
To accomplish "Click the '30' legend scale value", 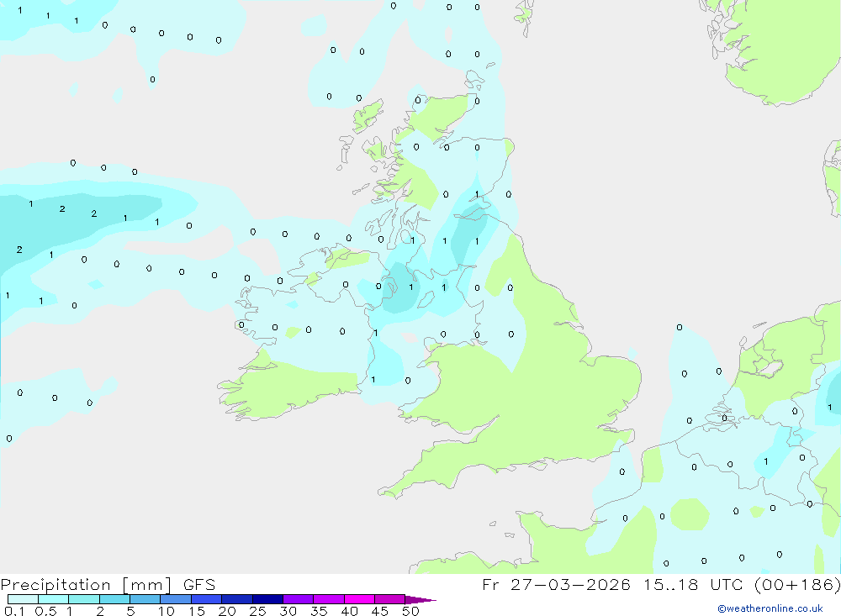I will click(x=288, y=611).
